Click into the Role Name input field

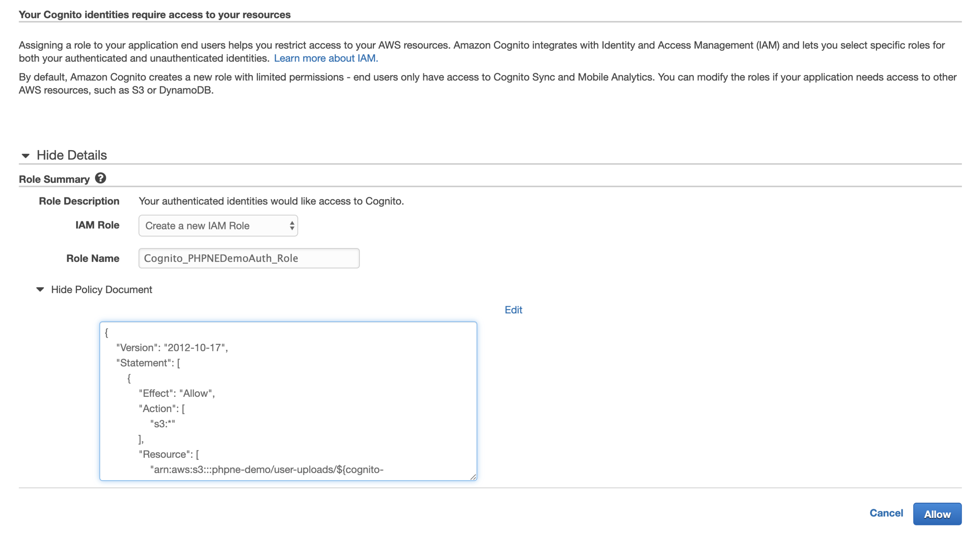click(x=249, y=258)
